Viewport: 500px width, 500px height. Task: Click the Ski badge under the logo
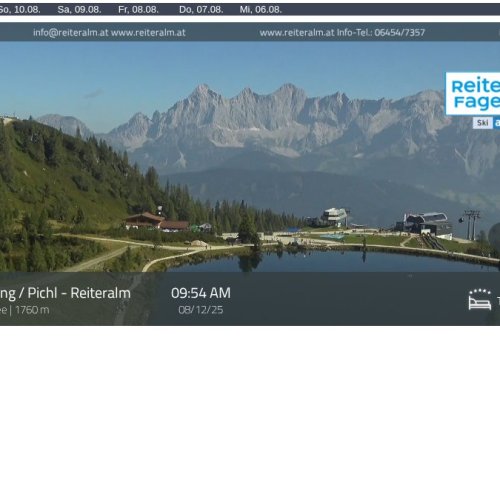(483, 123)
